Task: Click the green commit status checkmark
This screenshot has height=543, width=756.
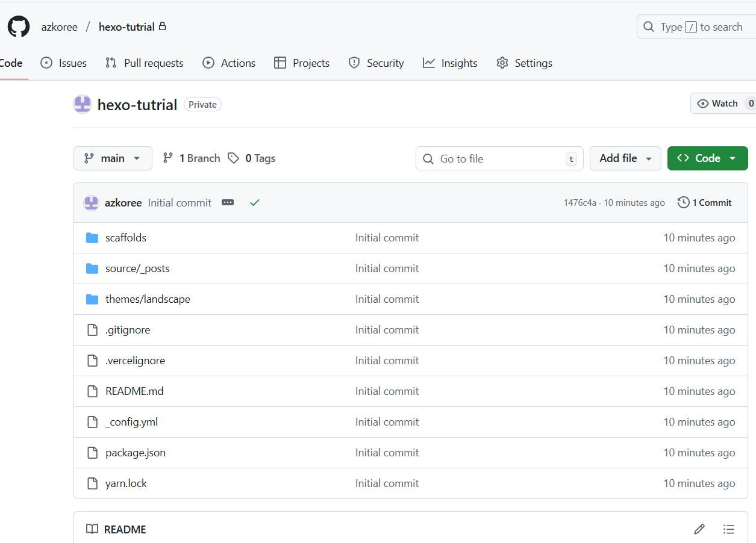Action: 255,203
